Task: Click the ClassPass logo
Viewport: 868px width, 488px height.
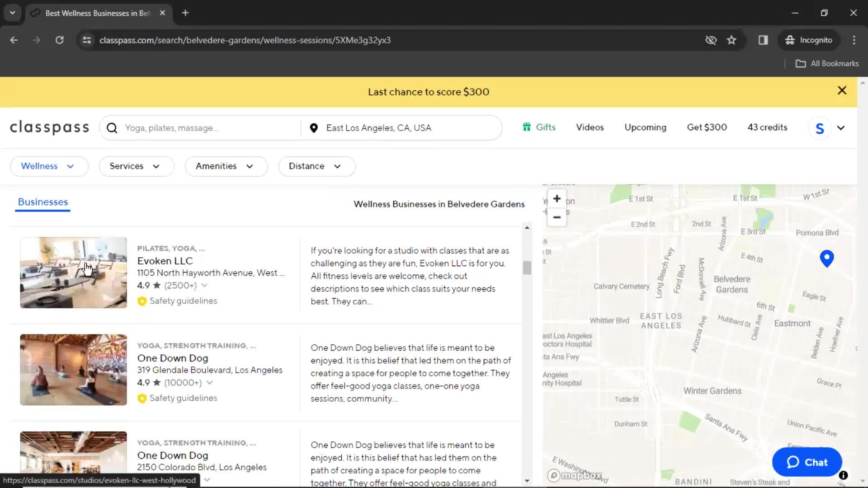Action: pos(50,128)
